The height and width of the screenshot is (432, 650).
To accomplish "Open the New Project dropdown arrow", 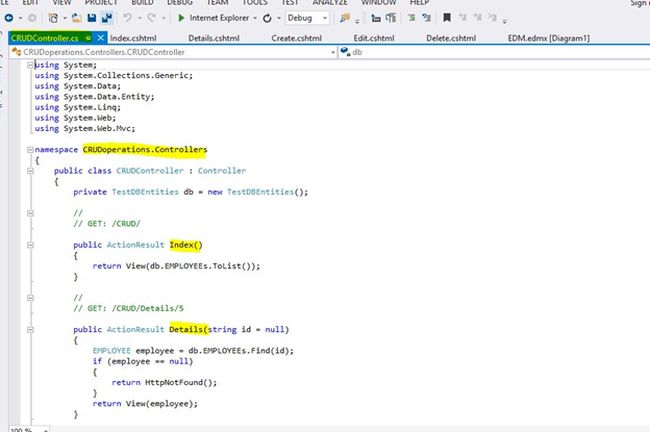I will point(65,18).
